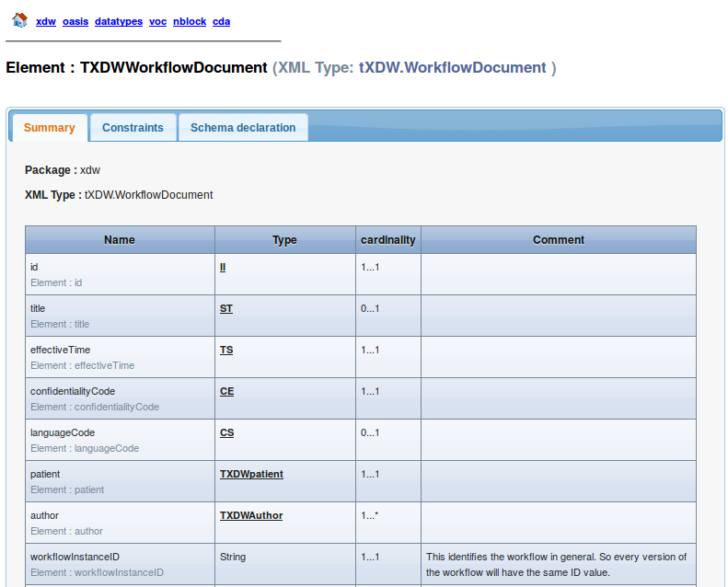The width and height of the screenshot is (728, 587).
Task: Click the Comment column header
Action: tap(558, 240)
